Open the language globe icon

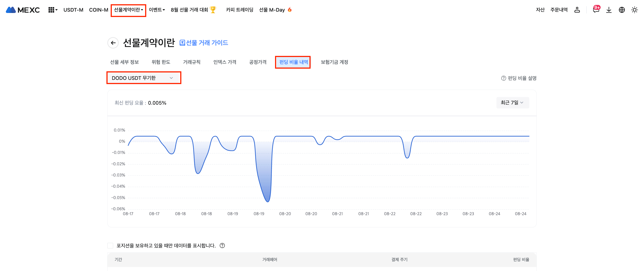[x=622, y=10]
